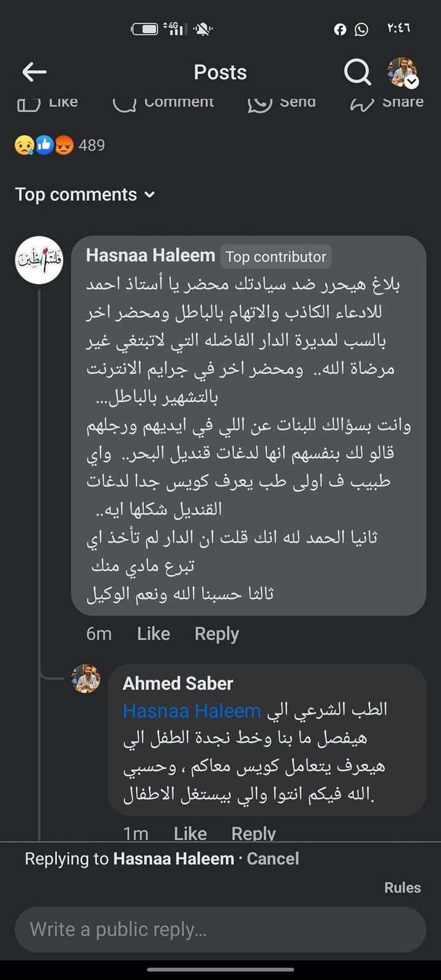Open the profile switcher avatar at top right

402,72
